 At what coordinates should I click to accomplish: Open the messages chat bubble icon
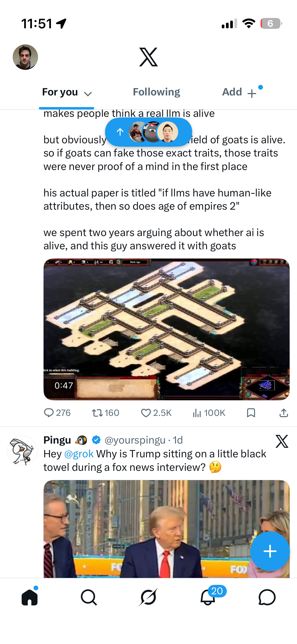[x=267, y=597]
